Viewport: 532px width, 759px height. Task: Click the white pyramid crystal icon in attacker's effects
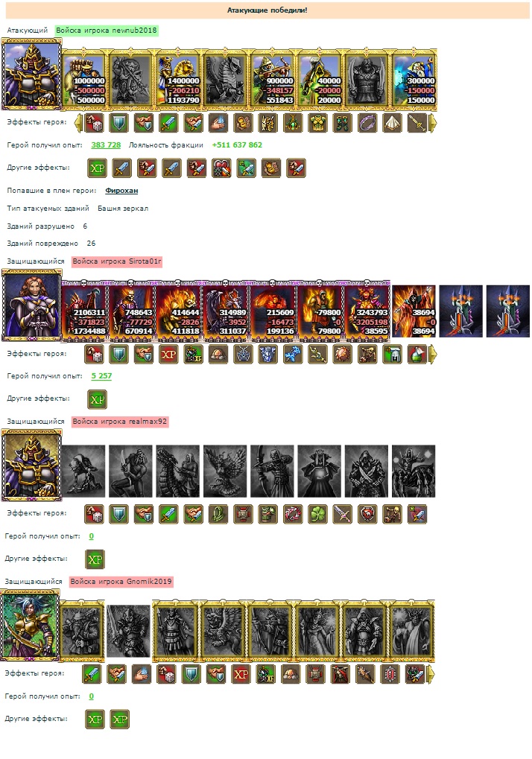[x=392, y=123]
